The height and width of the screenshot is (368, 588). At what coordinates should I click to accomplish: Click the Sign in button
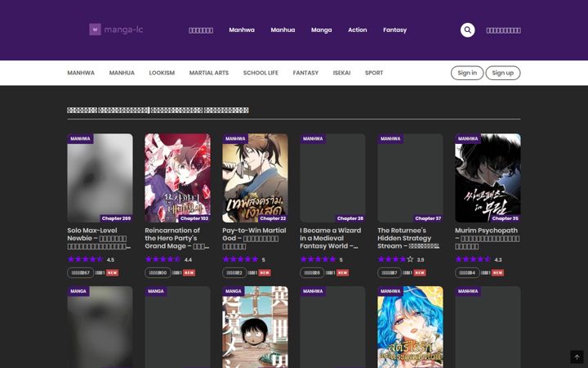[x=467, y=73]
